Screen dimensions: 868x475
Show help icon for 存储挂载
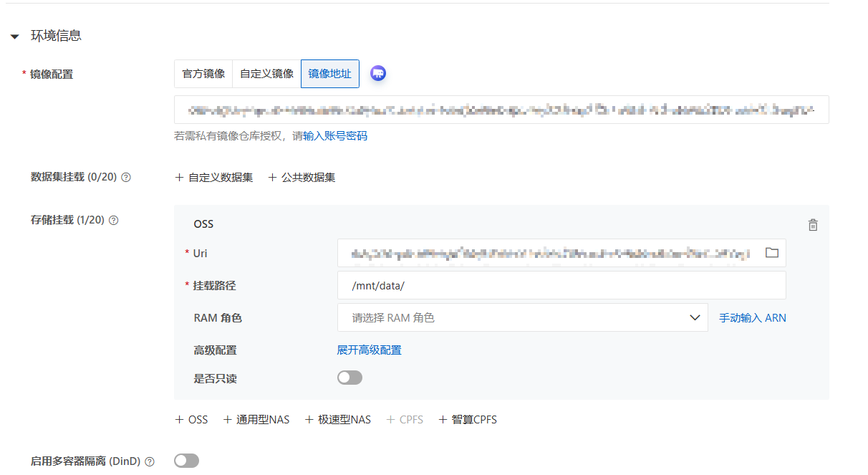point(113,221)
